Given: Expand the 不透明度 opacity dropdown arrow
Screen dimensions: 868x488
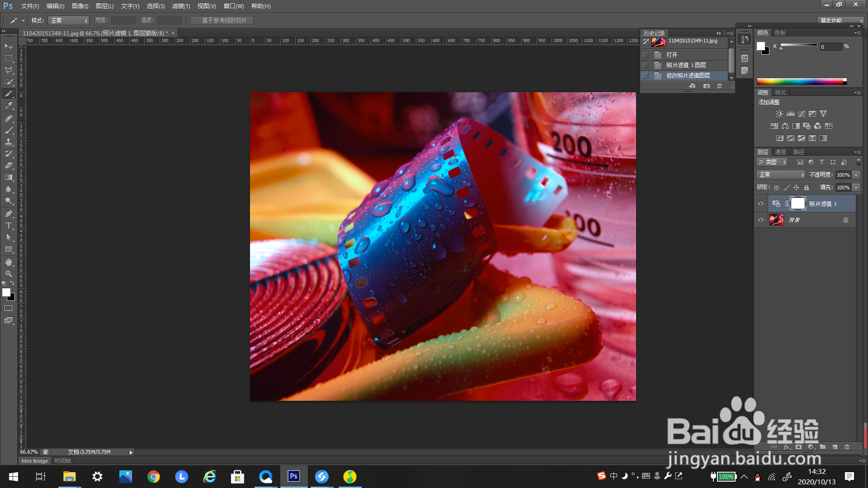Looking at the screenshot, I should 856,175.
